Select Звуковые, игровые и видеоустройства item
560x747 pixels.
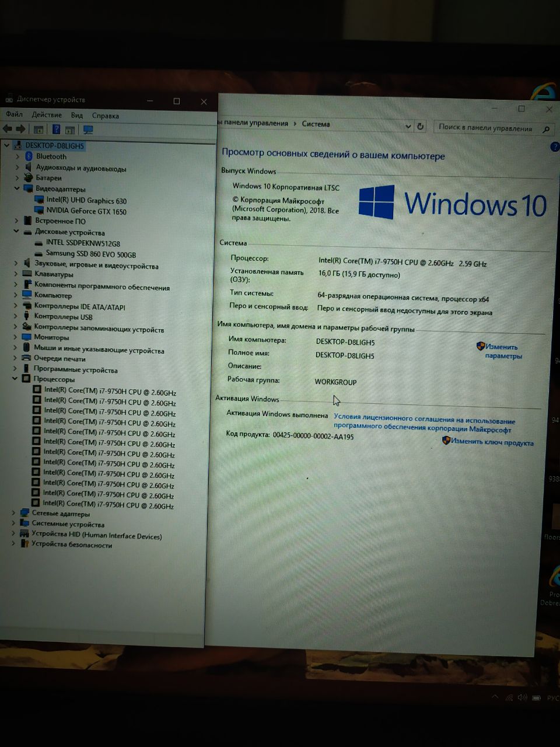click(x=96, y=265)
